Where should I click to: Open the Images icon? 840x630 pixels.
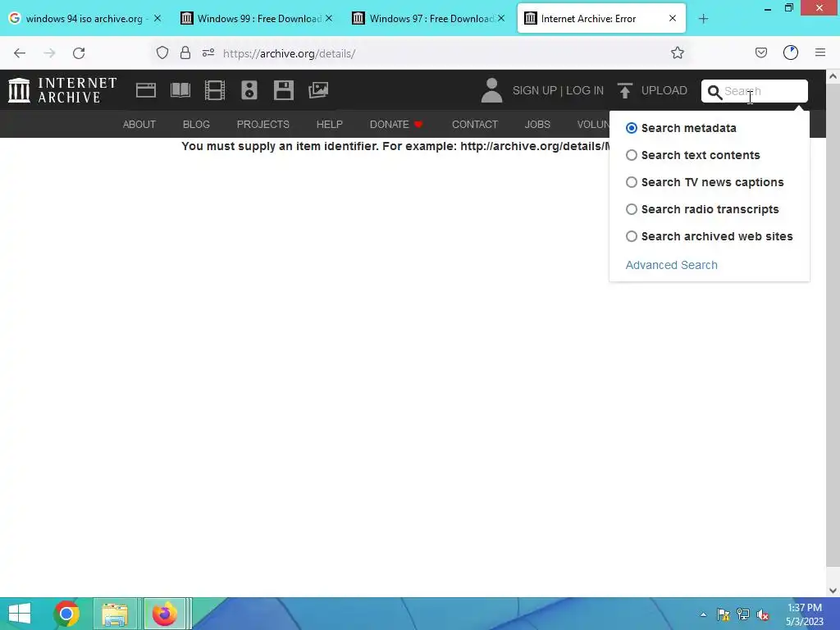(x=318, y=90)
